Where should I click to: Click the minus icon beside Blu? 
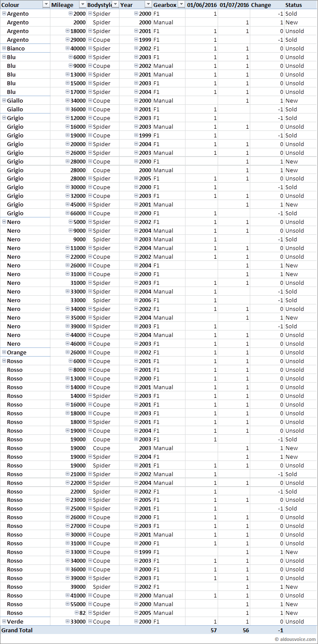(4, 57)
